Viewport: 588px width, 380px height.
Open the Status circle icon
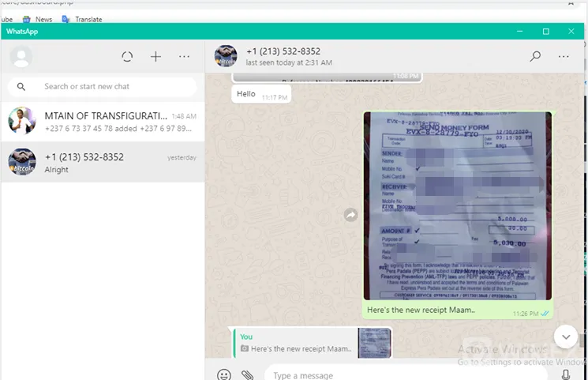coord(127,56)
